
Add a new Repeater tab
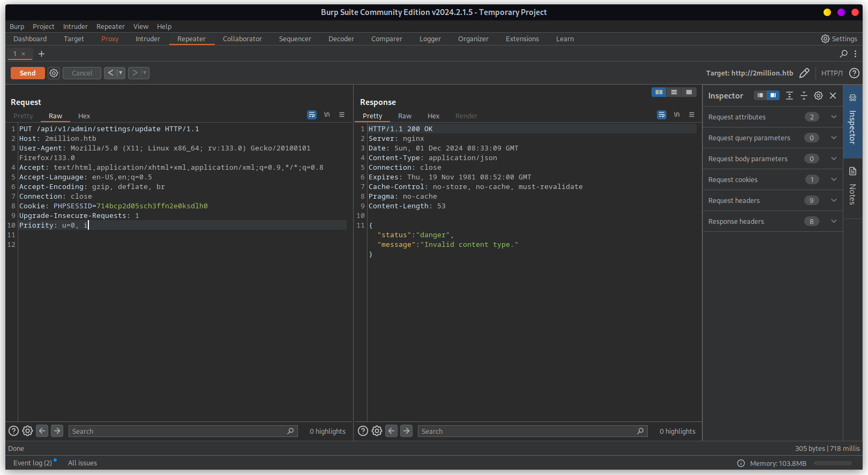41,54
